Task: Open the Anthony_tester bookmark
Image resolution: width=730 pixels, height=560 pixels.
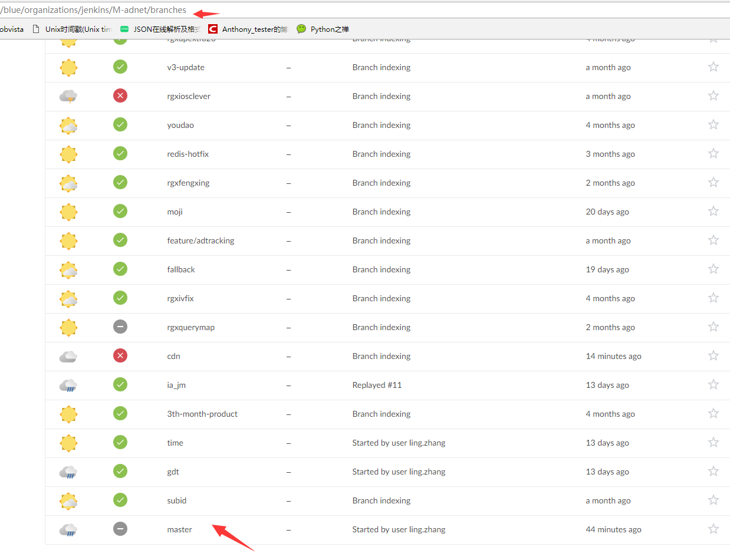Action: click(x=248, y=29)
